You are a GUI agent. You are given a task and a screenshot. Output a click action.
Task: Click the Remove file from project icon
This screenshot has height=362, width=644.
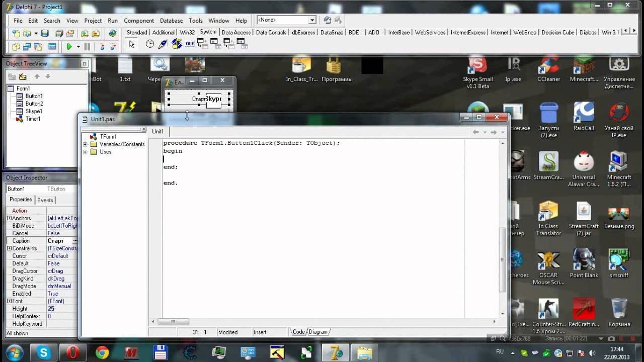[96, 33]
